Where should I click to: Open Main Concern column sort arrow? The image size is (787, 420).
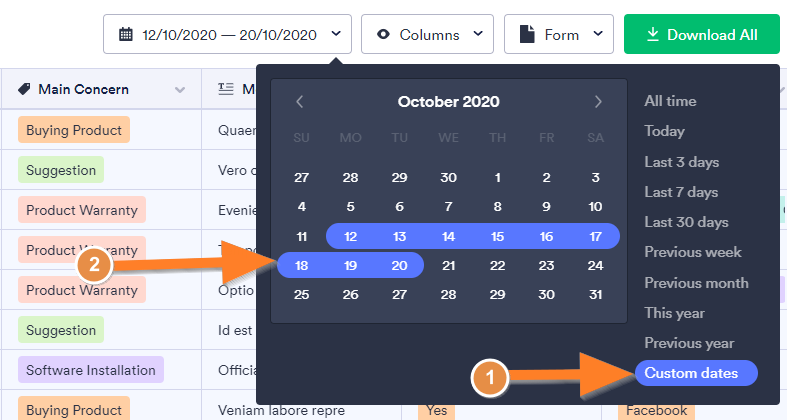180,90
